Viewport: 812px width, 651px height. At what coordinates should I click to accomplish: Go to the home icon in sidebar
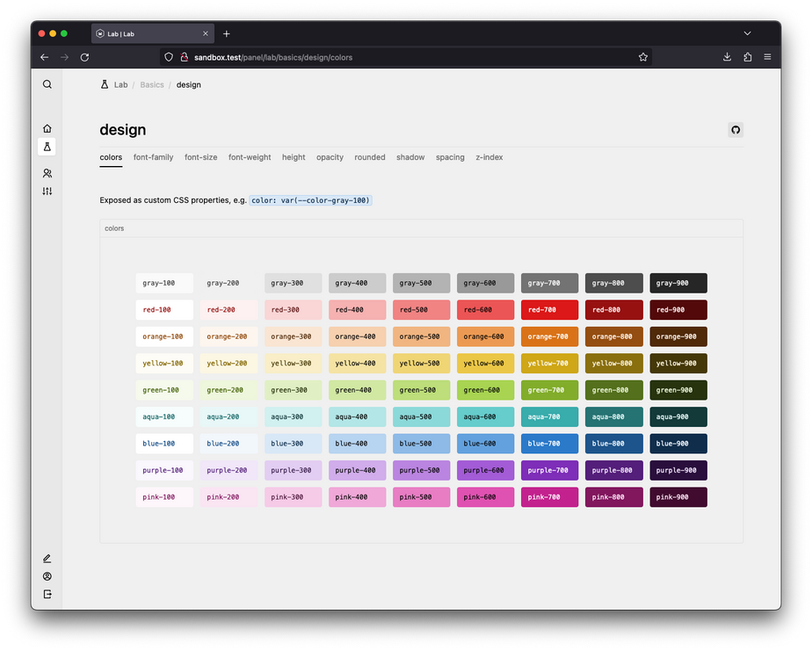pyautogui.click(x=47, y=128)
